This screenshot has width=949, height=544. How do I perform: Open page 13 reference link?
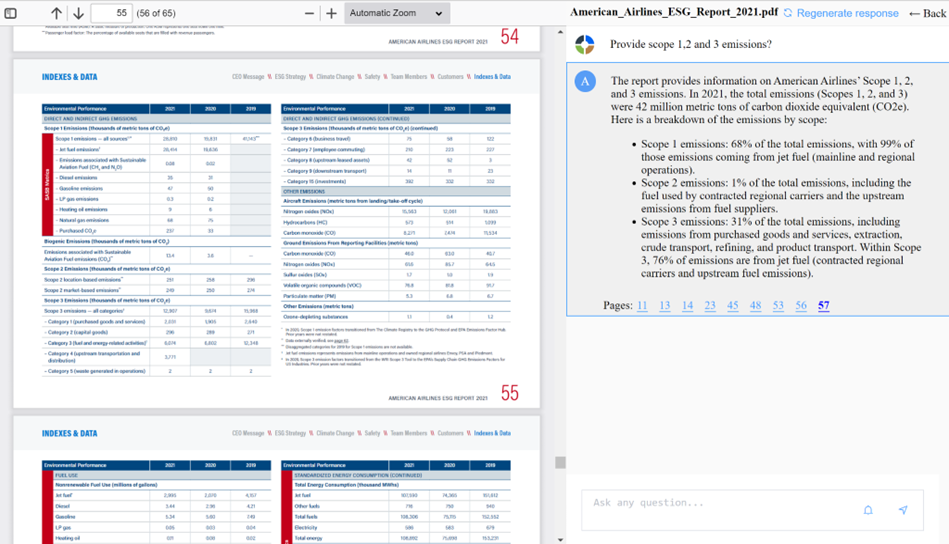click(665, 306)
